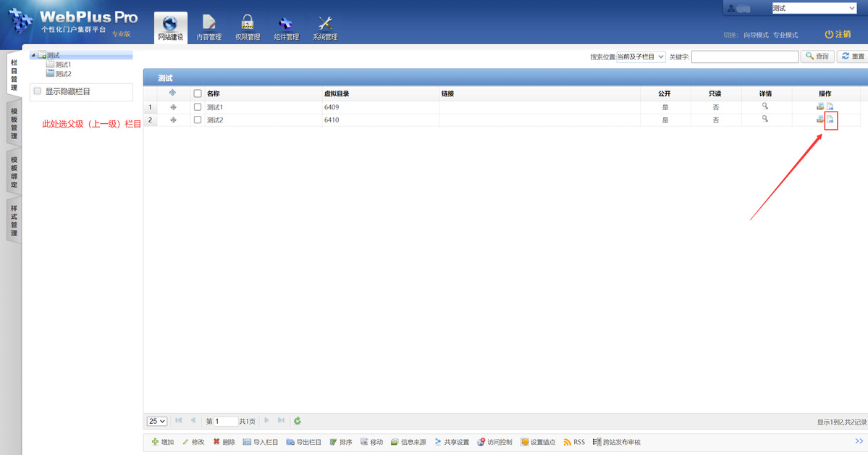
Task: Click the virtual directory cell 6410
Action: (332, 120)
